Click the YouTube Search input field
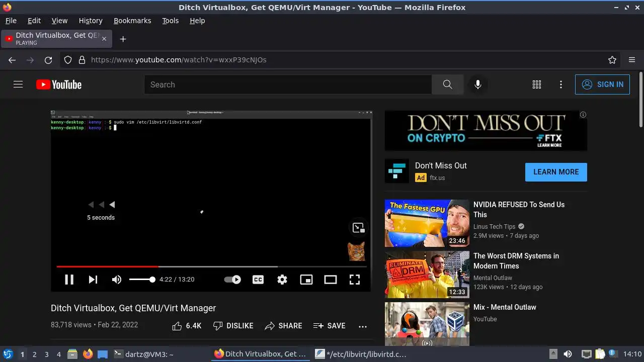This screenshot has height=362, width=644. 288,84
